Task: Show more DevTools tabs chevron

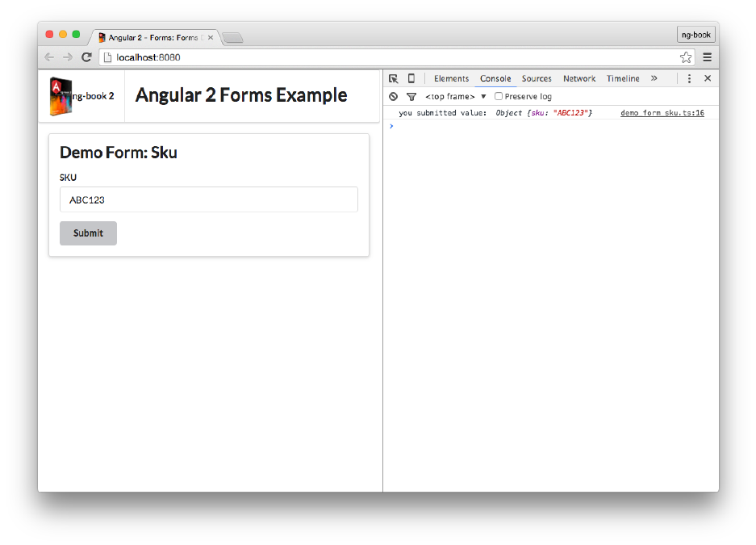Action: tap(654, 78)
